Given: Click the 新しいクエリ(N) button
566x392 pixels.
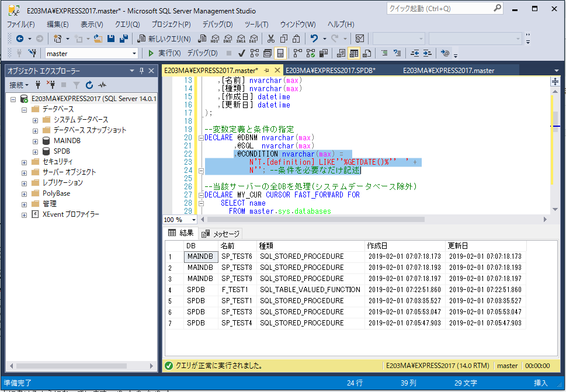Looking at the screenshot, I should 164,39.
